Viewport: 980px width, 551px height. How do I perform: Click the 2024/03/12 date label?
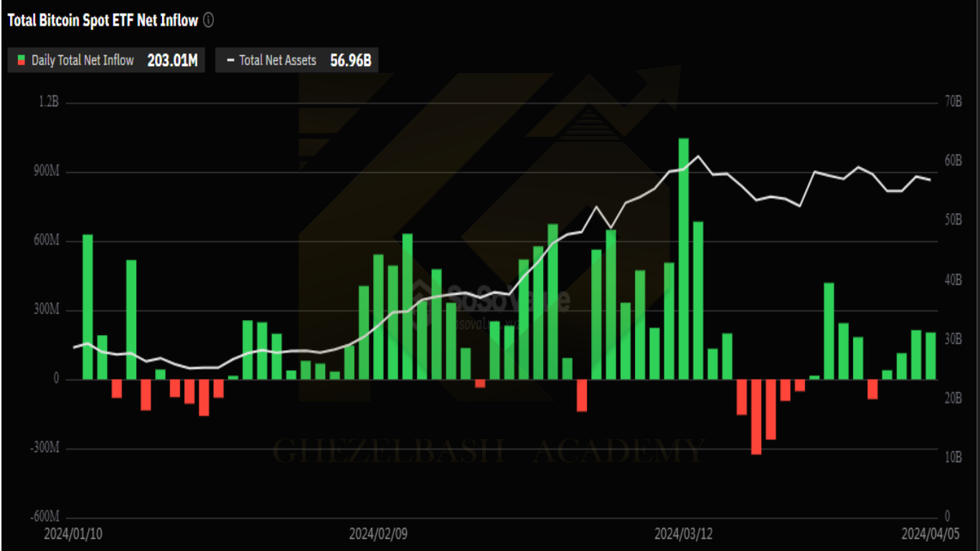684,534
